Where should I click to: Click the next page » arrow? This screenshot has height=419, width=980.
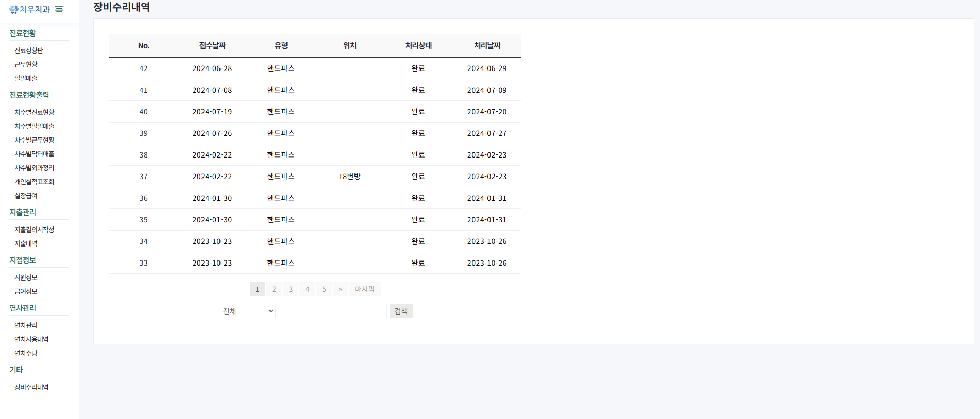(340, 289)
